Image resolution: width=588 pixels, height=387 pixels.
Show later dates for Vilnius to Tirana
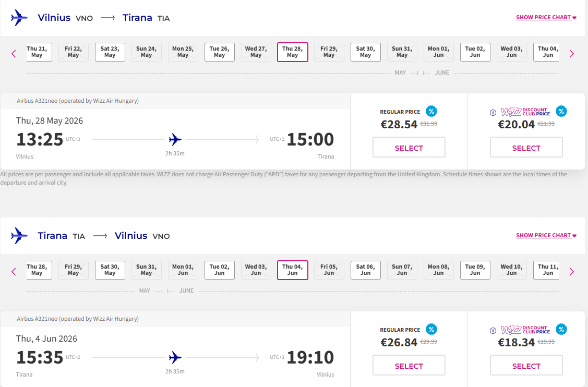click(572, 53)
